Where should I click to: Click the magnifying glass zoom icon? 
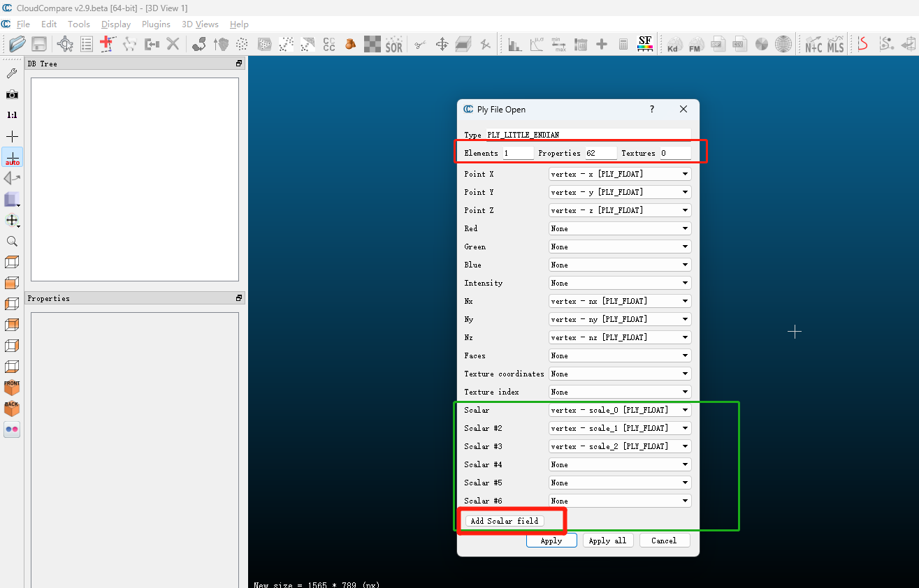[12, 241]
